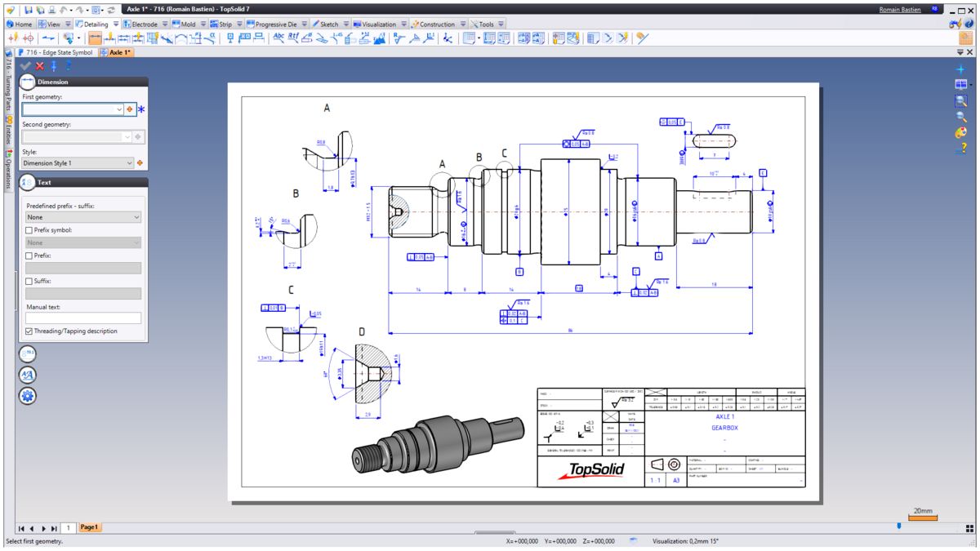This screenshot has height=551, width=980.
Task: Open the tolerance round button below Text panel
Action: [27, 353]
